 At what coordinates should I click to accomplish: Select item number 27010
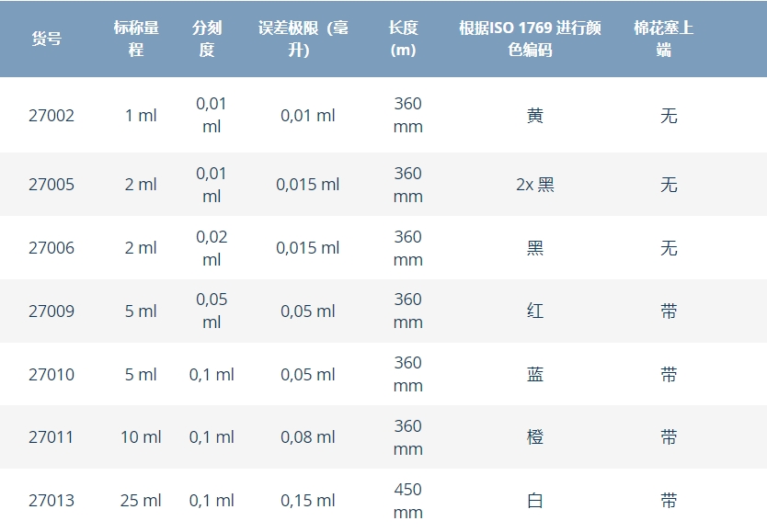52,375
